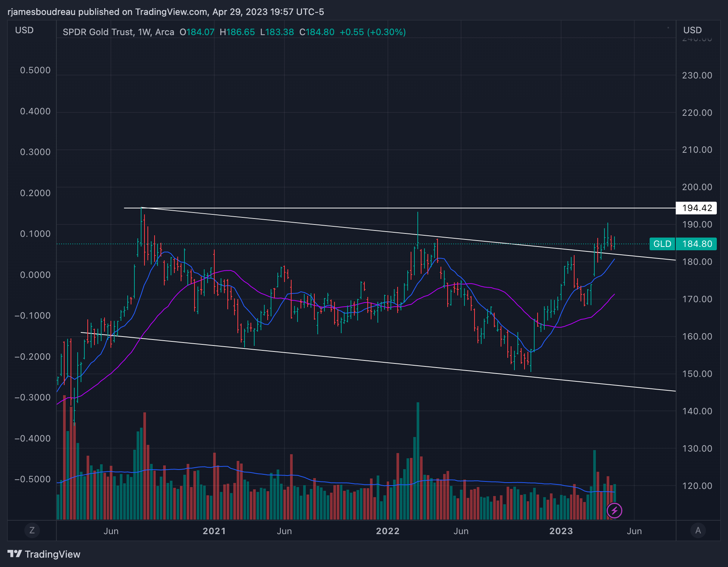This screenshot has height=567, width=728.
Task: Toggle the Z timezone button
Action: click(32, 530)
